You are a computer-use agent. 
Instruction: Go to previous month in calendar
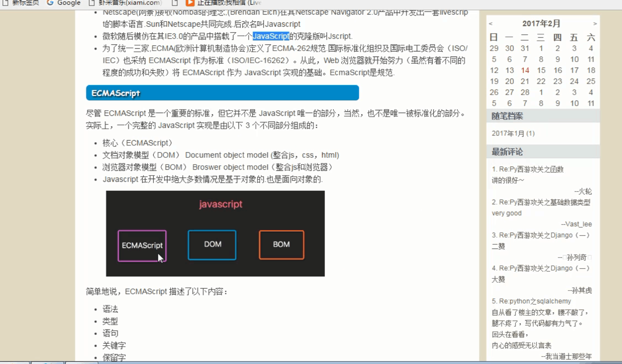pos(490,24)
